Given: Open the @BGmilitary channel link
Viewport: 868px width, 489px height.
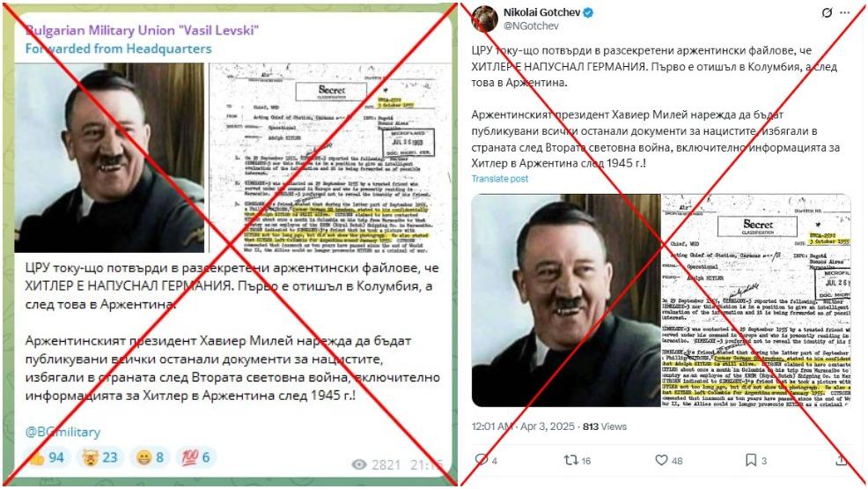Looking at the screenshot, I should coord(63,432).
